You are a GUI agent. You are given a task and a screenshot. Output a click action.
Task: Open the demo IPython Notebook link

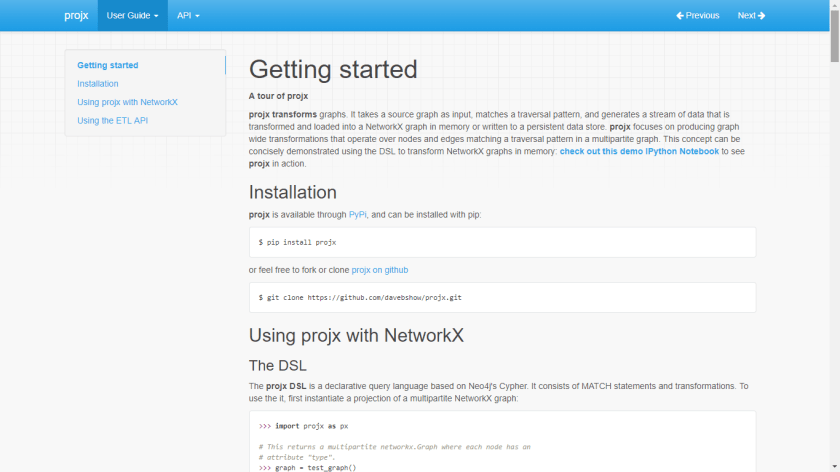638,151
